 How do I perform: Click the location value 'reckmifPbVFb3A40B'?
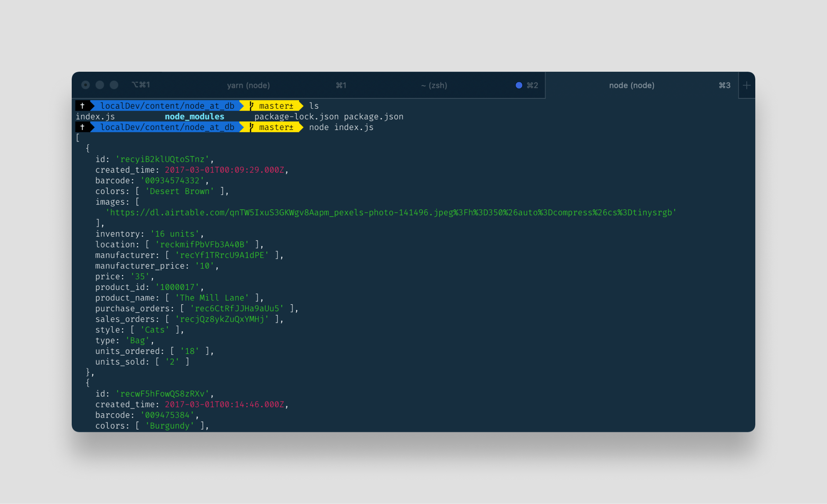tap(202, 244)
